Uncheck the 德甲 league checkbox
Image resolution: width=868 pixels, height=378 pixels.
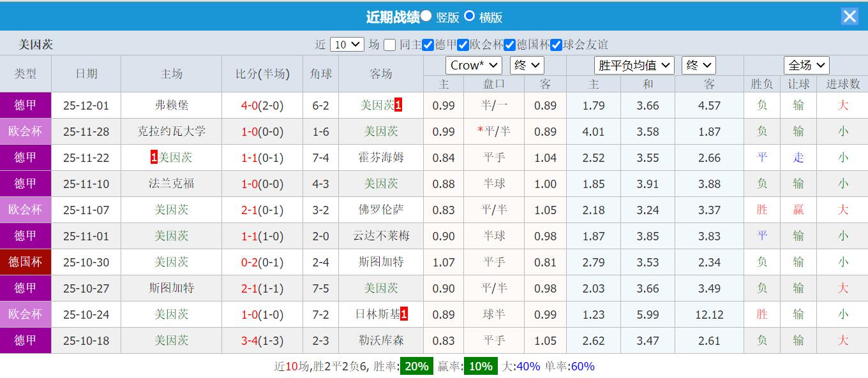point(428,44)
